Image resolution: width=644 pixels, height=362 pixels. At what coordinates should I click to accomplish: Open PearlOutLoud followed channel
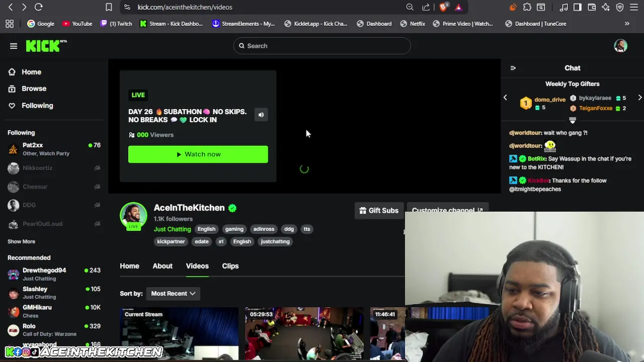click(54, 224)
